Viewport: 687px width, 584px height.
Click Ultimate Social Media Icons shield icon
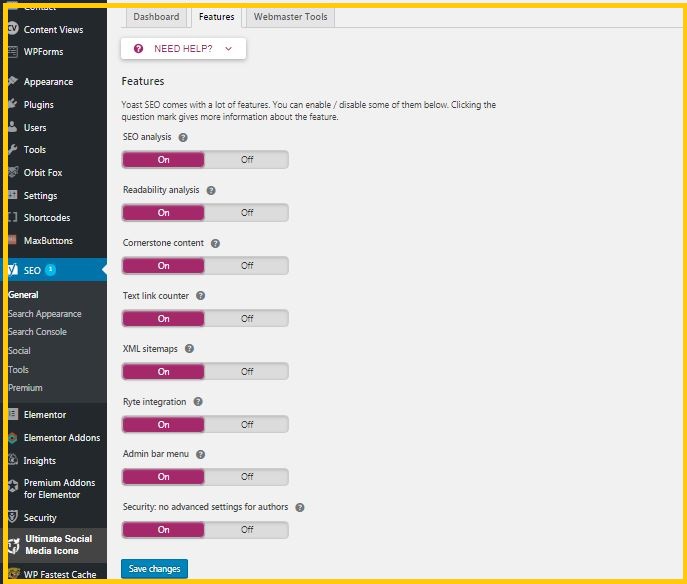point(14,545)
